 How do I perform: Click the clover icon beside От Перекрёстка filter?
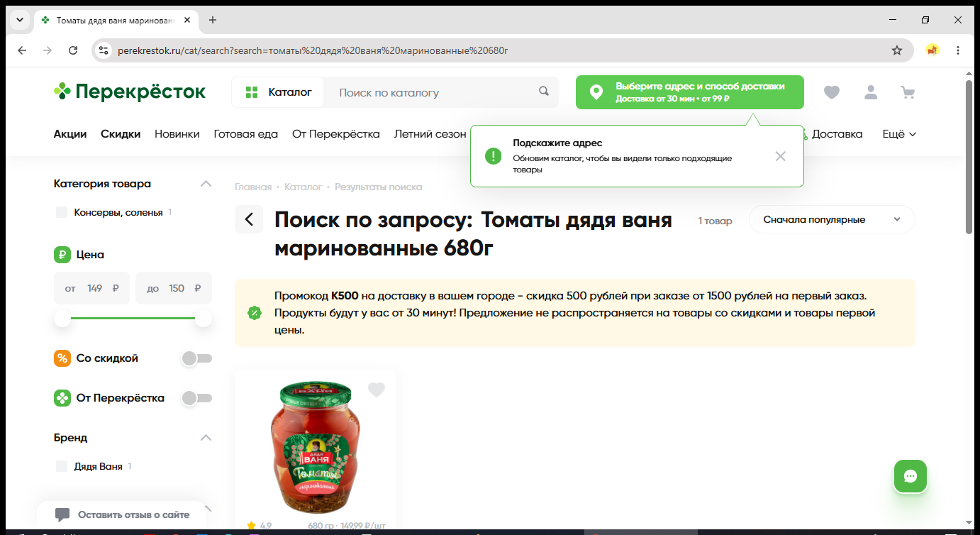click(62, 398)
